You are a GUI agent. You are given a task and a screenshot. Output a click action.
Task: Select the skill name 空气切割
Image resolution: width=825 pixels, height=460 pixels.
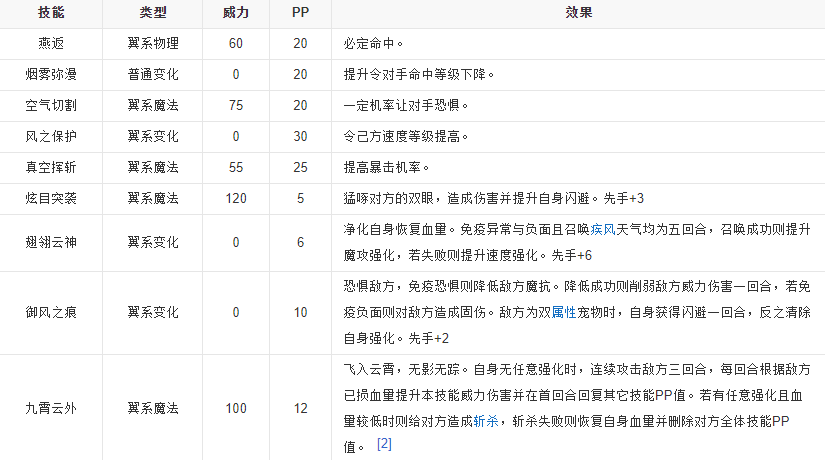tap(51, 105)
